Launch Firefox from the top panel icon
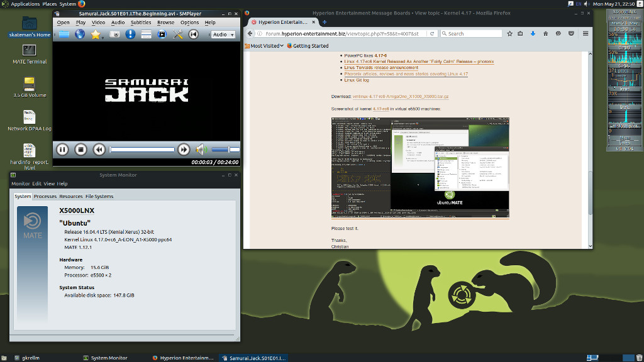644x362 pixels. pos(81,4)
